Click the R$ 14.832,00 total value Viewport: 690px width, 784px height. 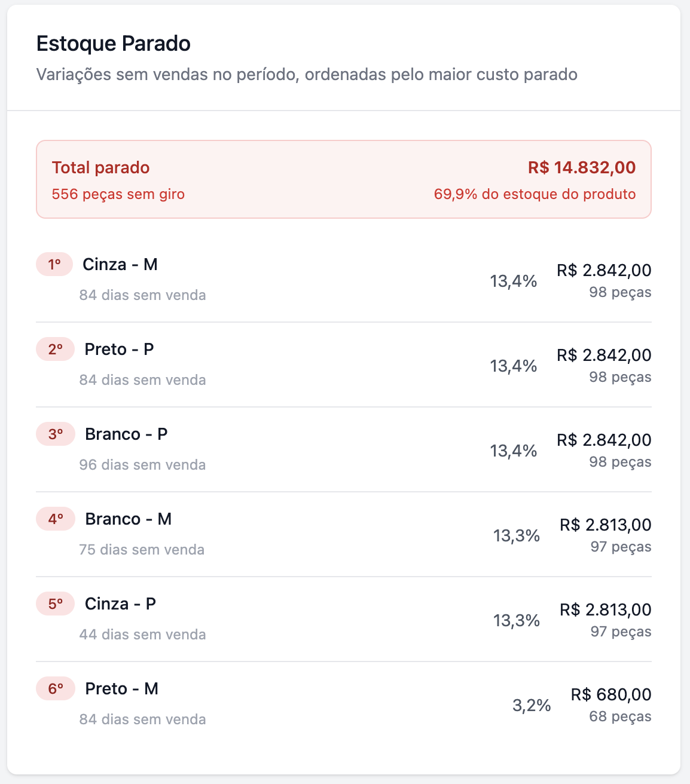(582, 168)
